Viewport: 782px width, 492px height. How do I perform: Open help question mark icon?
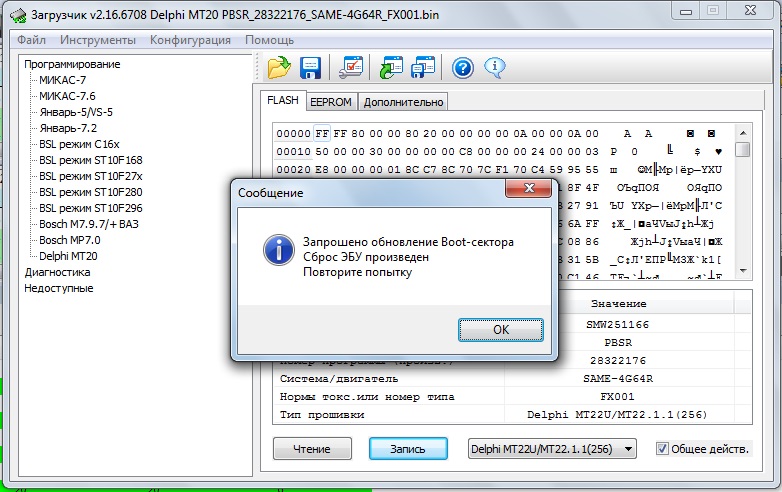click(x=463, y=67)
